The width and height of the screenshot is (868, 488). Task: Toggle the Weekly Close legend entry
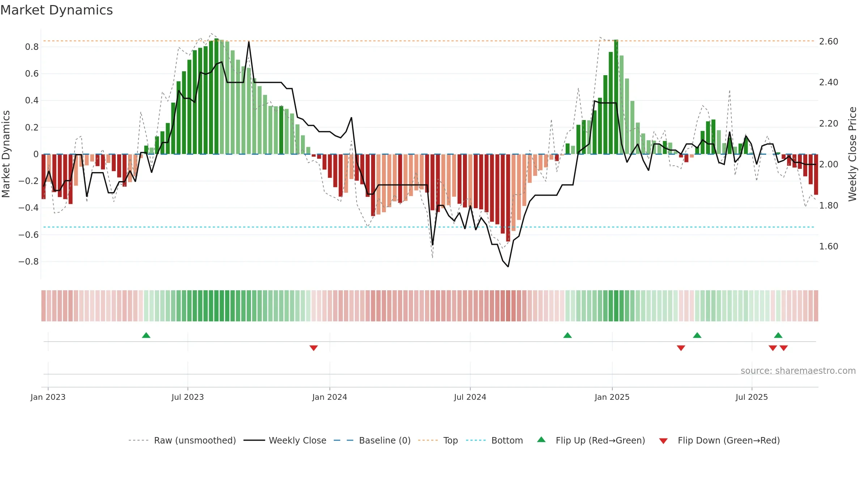[285, 440]
